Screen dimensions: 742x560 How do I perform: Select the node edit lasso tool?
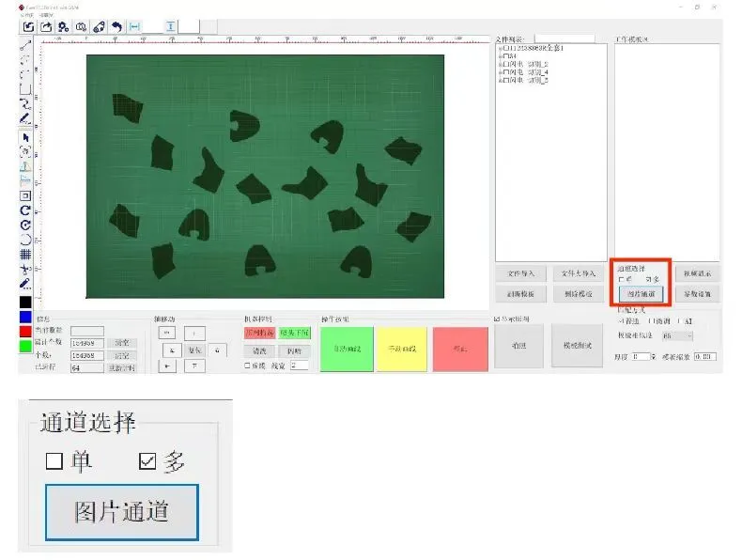click(x=25, y=152)
